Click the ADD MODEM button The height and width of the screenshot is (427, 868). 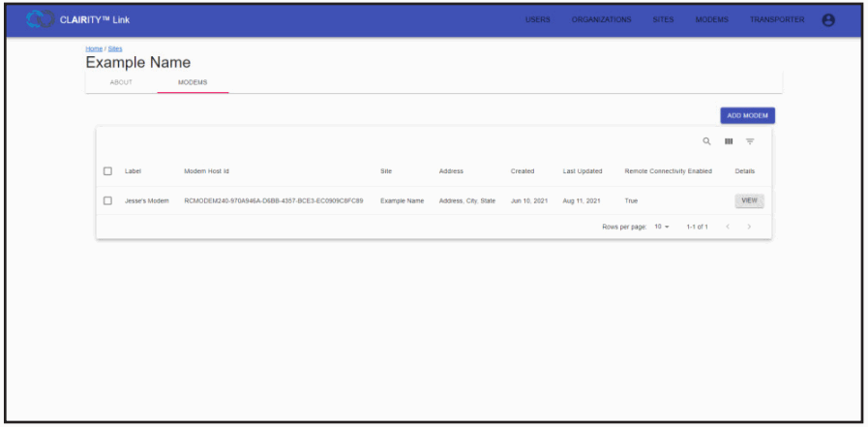(x=747, y=116)
